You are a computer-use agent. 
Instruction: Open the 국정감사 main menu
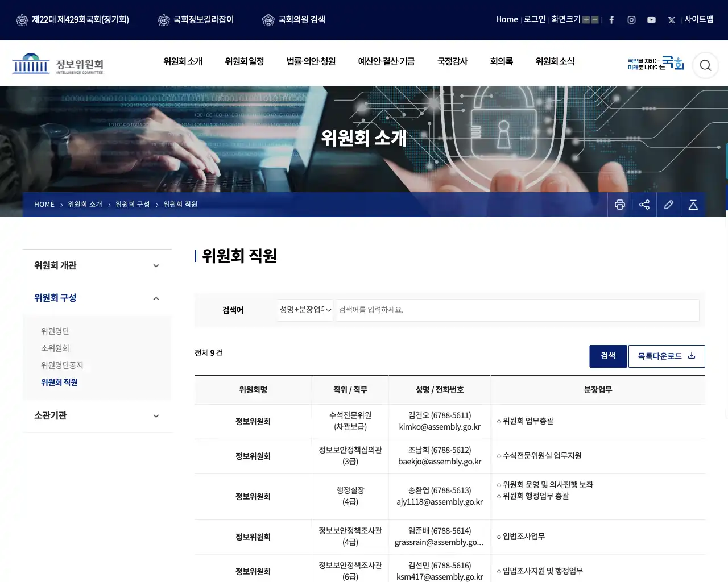click(x=453, y=61)
